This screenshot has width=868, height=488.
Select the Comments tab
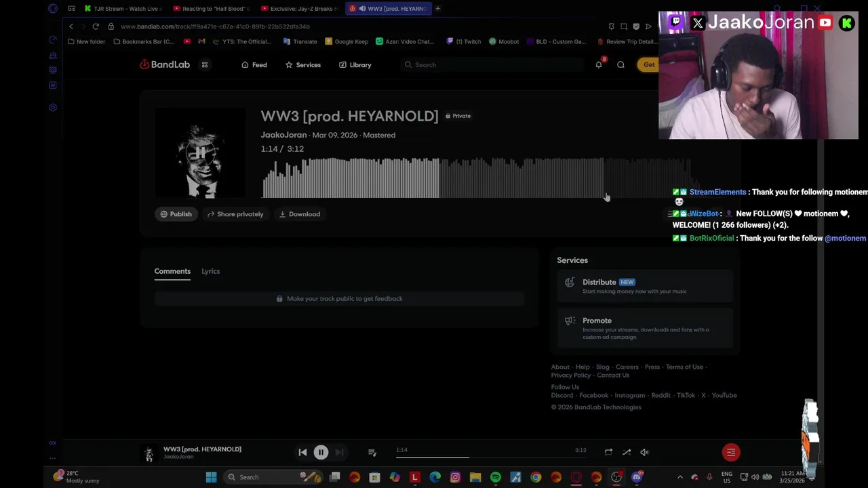172,271
